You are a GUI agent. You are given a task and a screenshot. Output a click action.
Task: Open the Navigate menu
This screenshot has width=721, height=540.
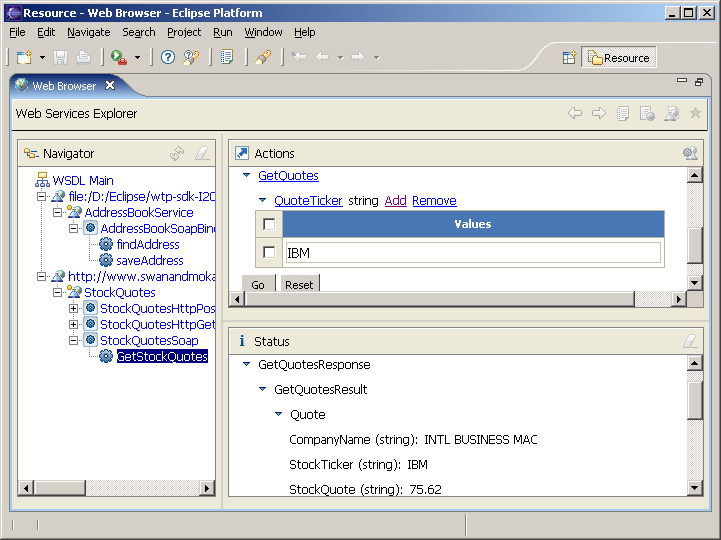(89, 32)
